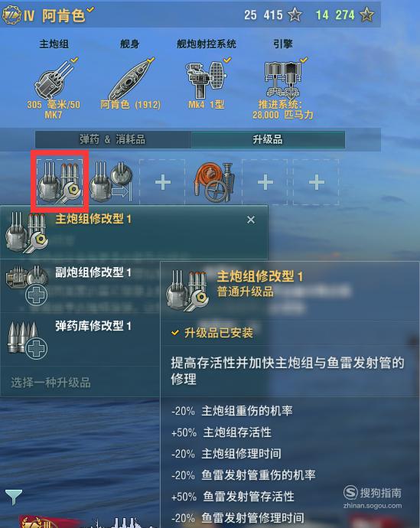Choose 副炮组修改型 1 upgrade
Viewport: 420px width, 528px height.
pos(80,286)
